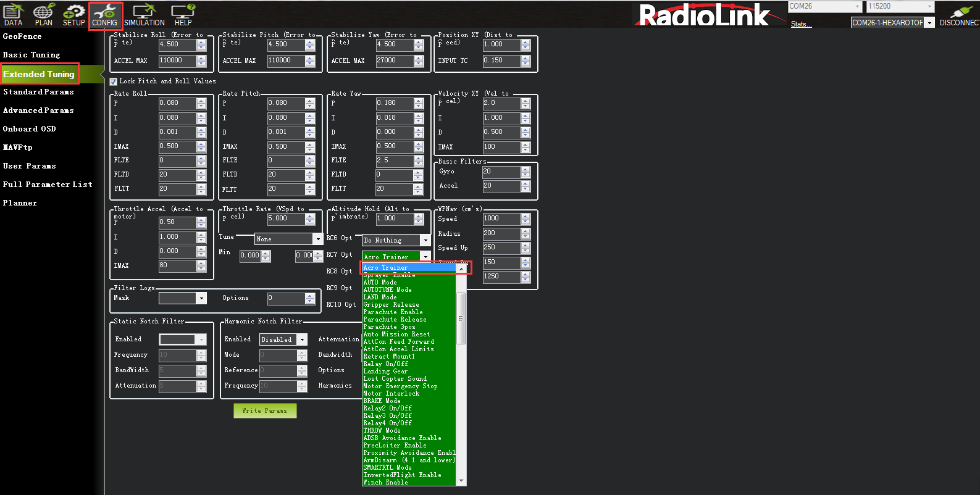This screenshot has width=980, height=495.
Task: Click the Rate Roll P value field
Action: 177,103
